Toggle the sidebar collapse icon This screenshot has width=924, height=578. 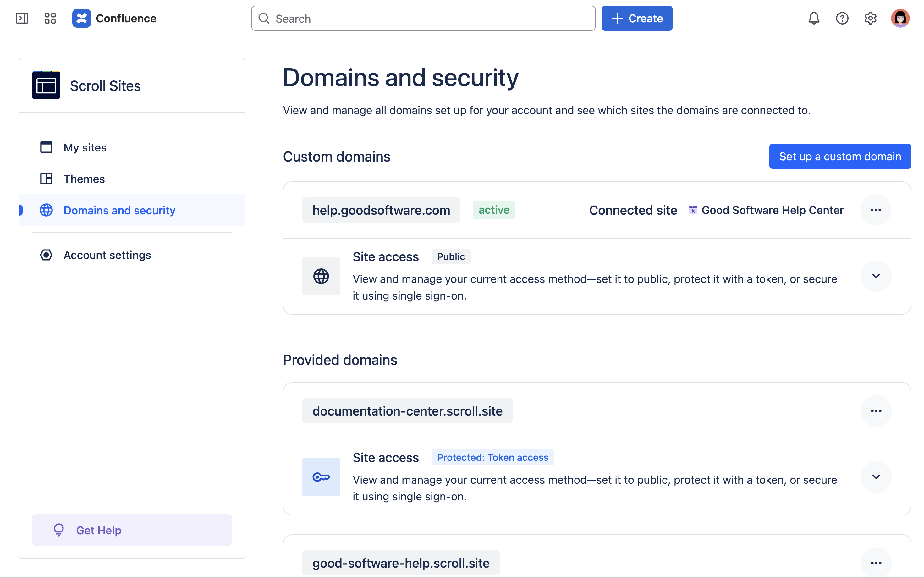pos(22,18)
